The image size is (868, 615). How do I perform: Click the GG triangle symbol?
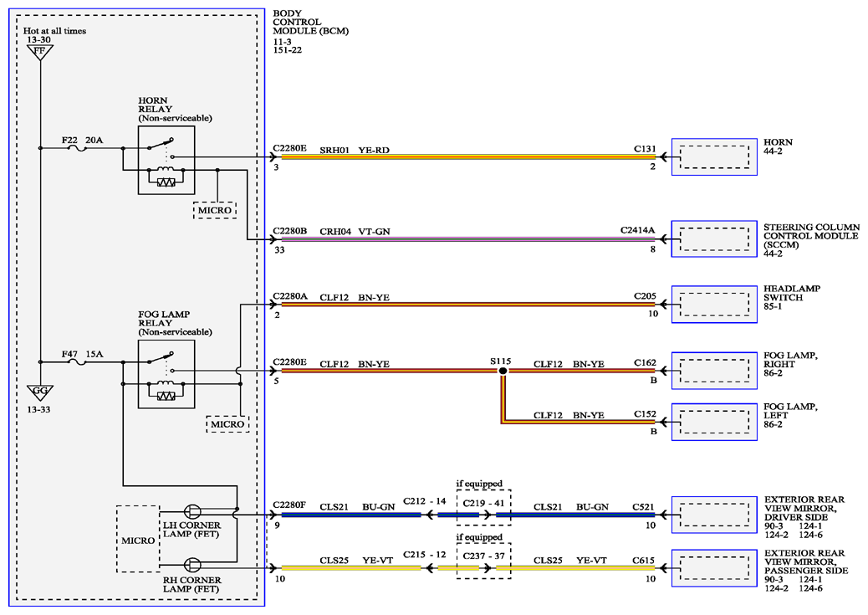tap(40, 392)
